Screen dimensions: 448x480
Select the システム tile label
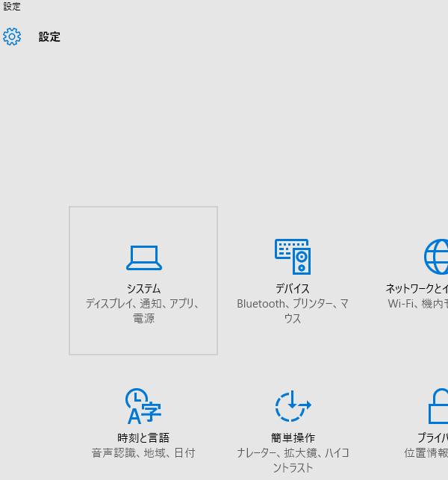[x=143, y=289]
